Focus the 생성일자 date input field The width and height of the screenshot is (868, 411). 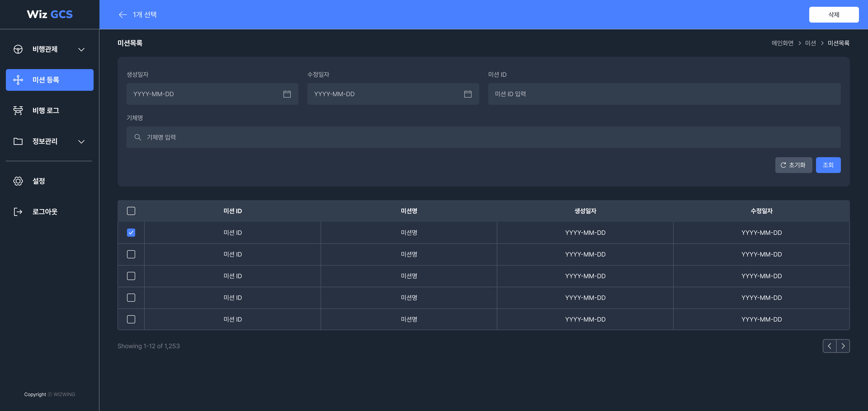click(212, 94)
